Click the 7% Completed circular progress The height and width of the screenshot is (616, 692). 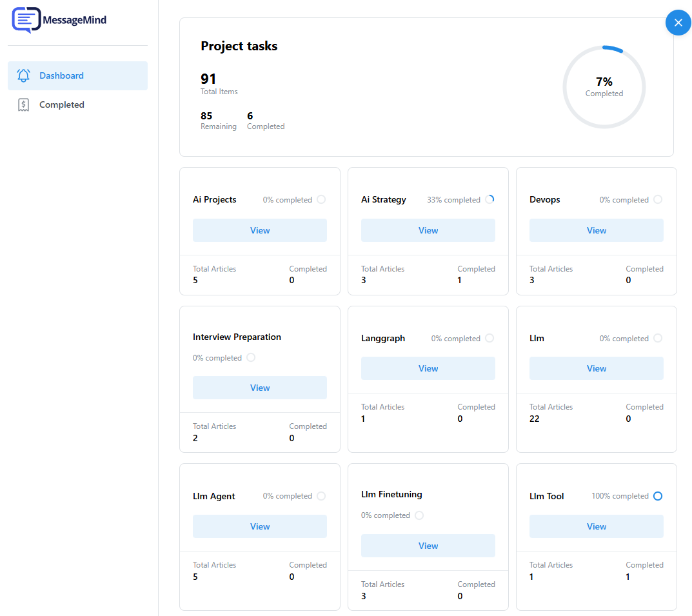(x=604, y=87)
